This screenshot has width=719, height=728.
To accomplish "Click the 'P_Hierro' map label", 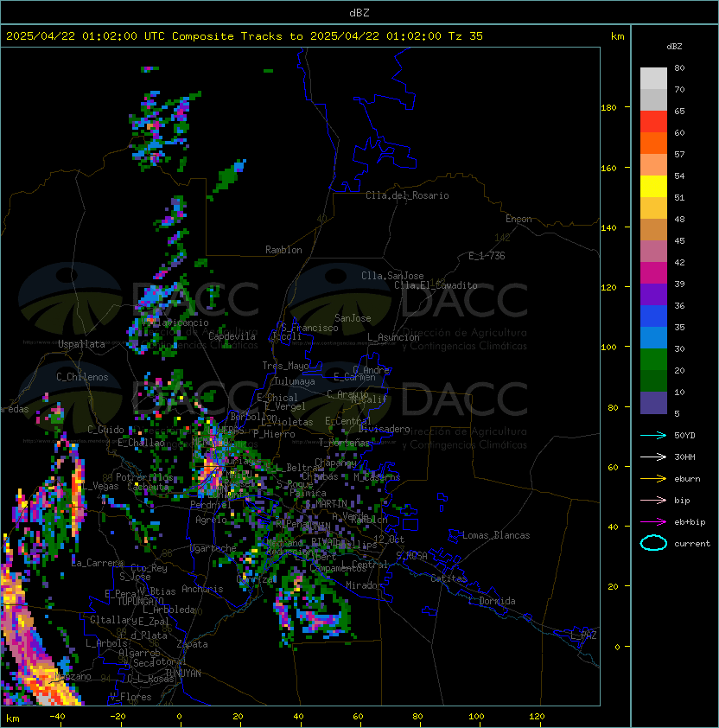I will click(x=274, y=434).
